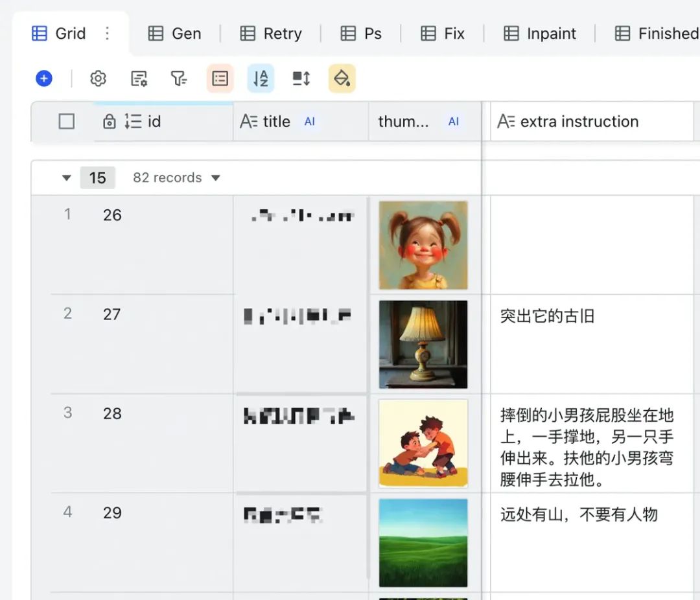This screenshot has height=600, width=700.
Task: Collapse group 15 with the triangle arrow
Action: [67, 178]
